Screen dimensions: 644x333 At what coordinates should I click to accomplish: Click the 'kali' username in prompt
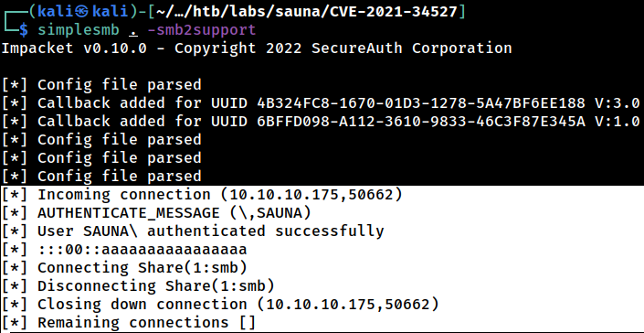56,12
